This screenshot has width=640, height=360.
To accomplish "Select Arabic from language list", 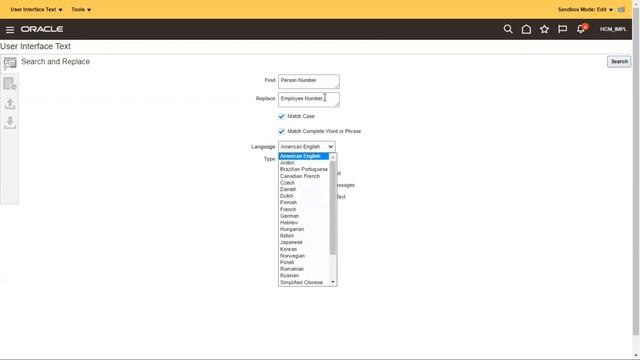I will (x=304, y=163).
